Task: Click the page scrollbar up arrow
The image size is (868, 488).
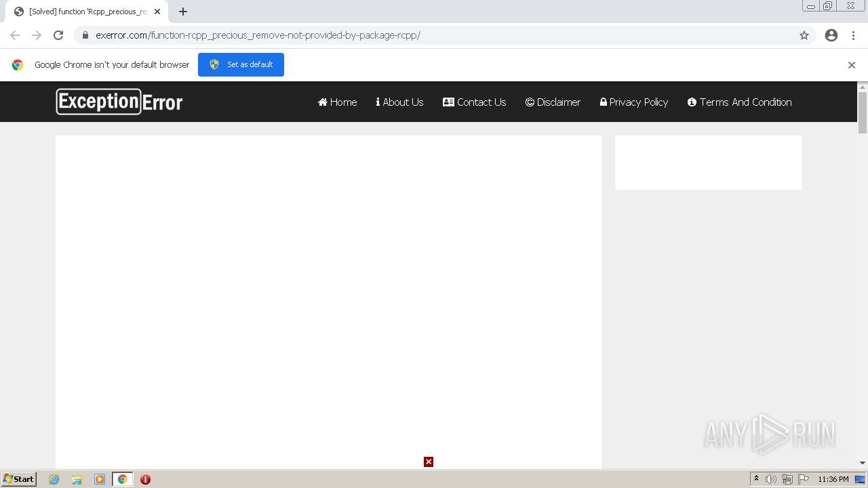Action: 863,87
